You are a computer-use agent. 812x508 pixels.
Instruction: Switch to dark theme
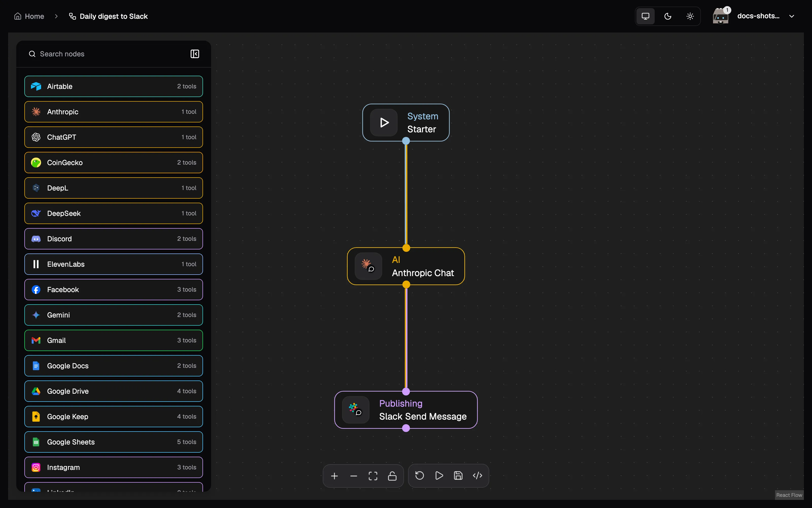pyautogui.click(x=668, y=16)
